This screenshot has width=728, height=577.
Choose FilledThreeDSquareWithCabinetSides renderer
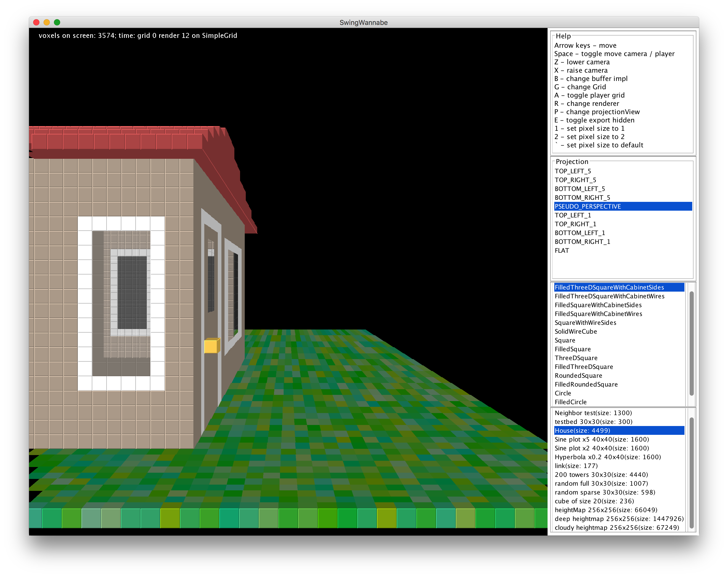coord(619,287)
